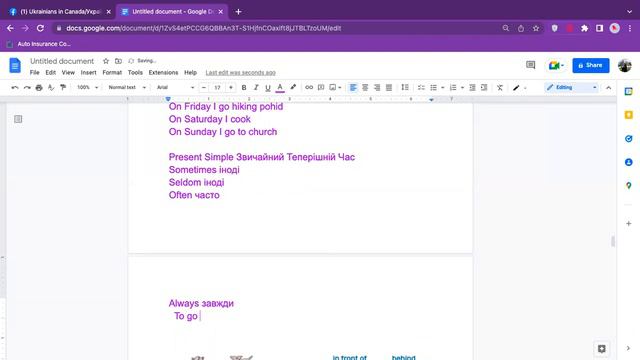Open the highlight color picker
The width and height of the screenshot is (640, 360).
(x=293, y=87)
